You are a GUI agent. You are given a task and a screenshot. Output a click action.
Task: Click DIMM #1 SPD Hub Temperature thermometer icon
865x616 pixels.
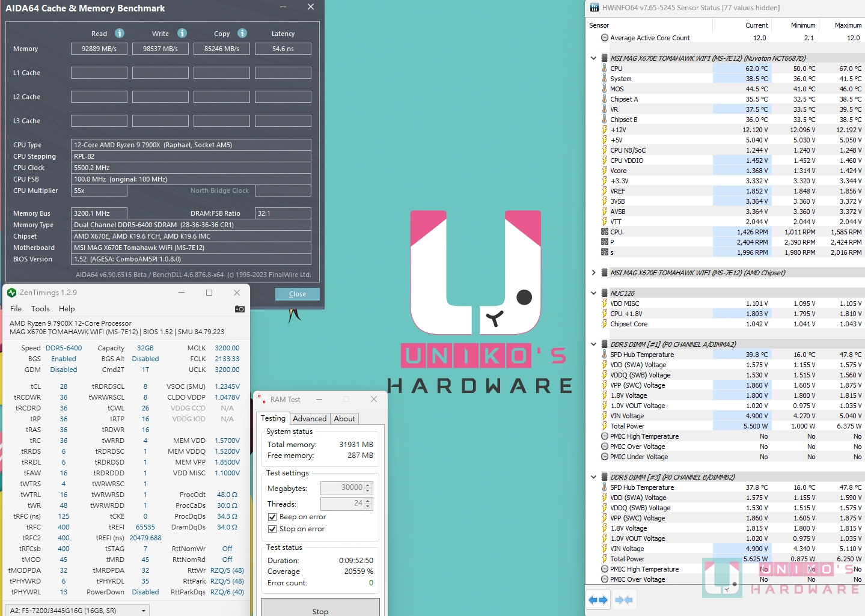click(x=605, y=355)
